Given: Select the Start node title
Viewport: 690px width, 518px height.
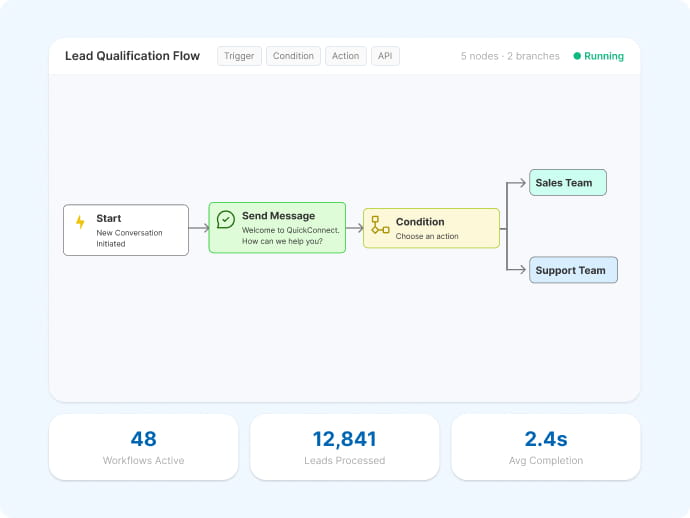Looking at the screenshot, I should click(109, 218).
